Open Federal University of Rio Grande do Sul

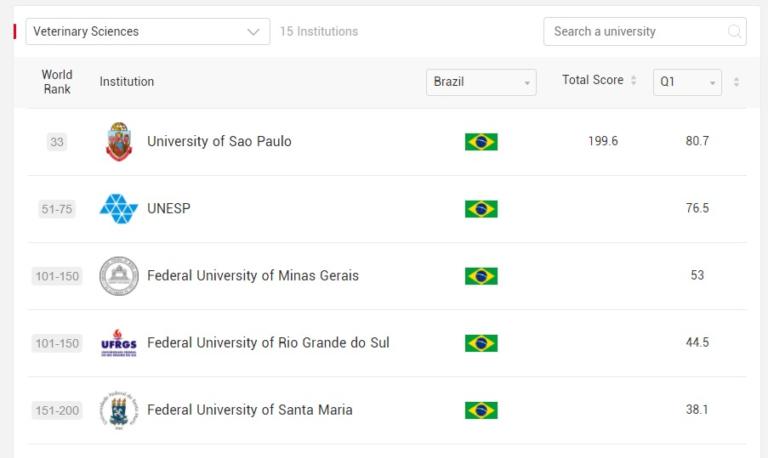(268, 343)
